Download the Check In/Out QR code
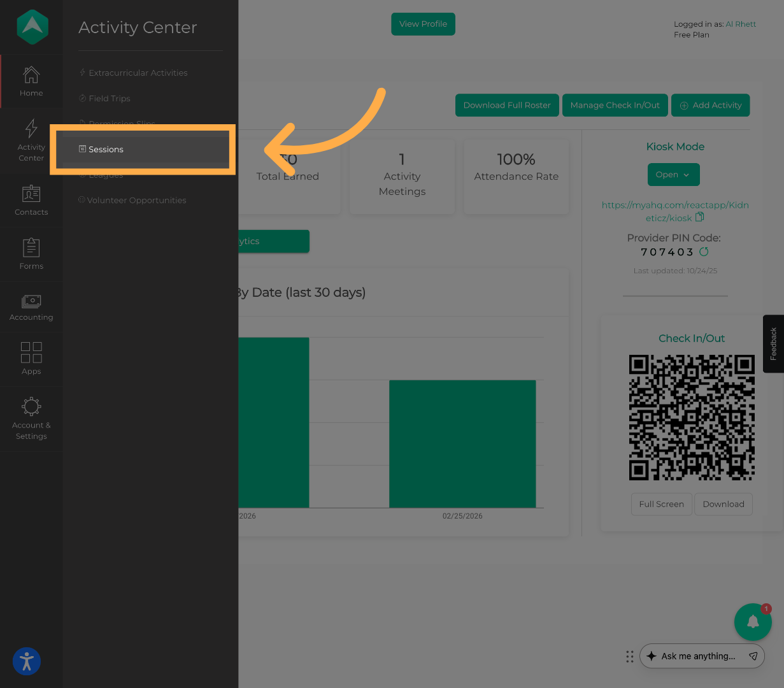The image size is (784, 688). pyautogui.click(x=723, y=504)
